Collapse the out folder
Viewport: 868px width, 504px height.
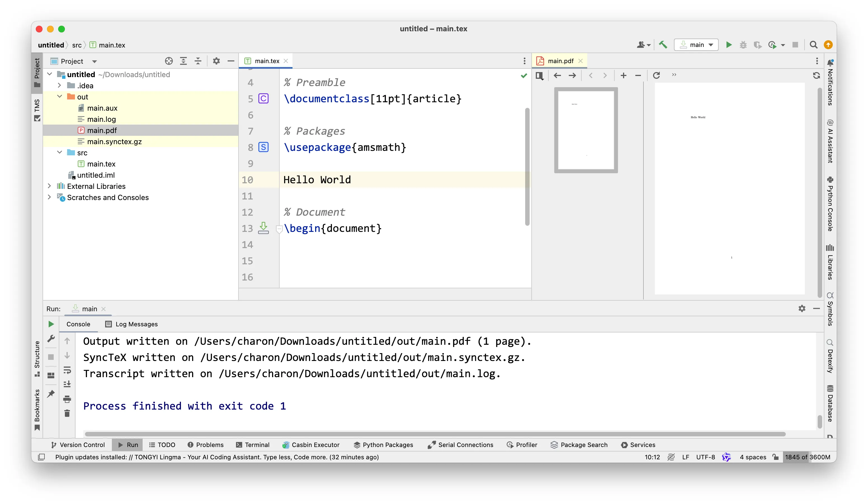click(60, 97)
